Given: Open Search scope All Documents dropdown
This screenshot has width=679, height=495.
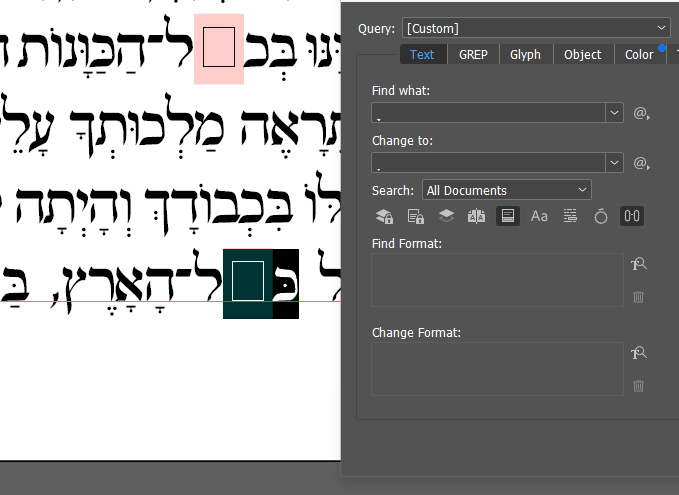Looking at the screenshot, I should (x=507, y=190).
